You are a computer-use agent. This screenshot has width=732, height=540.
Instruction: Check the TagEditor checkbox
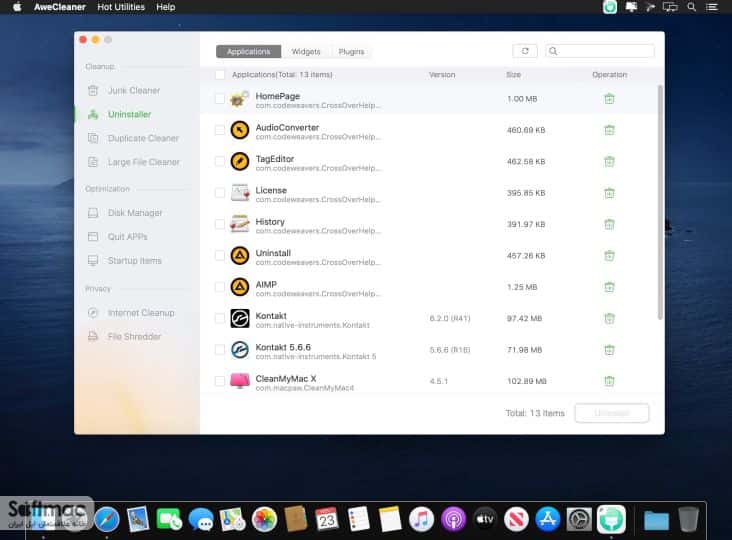[220, 161]
